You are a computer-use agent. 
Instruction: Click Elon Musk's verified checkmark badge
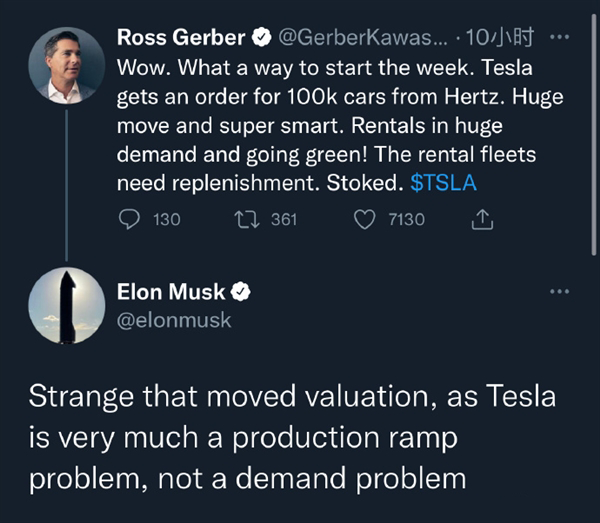241,293
